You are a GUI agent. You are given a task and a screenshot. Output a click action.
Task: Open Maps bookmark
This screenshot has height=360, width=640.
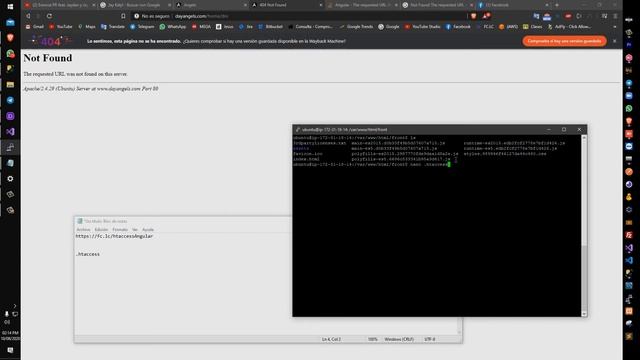[x=87, y=27]
